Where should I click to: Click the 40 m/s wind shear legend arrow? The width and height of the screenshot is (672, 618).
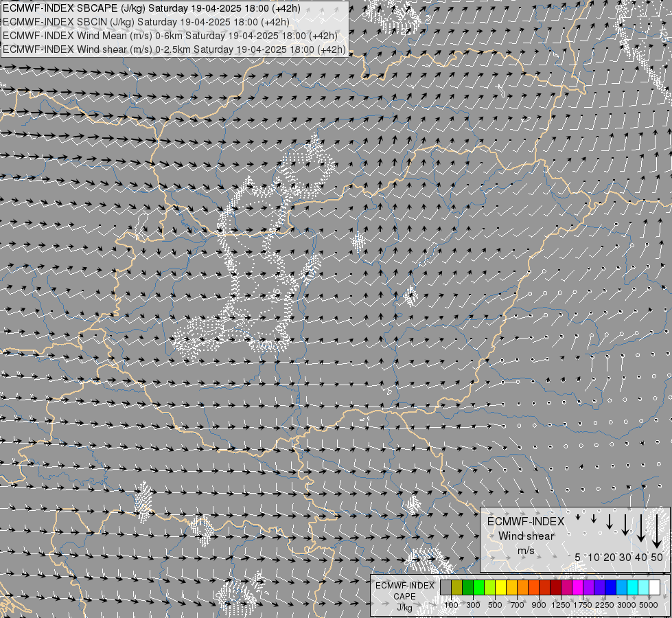tap(641, 528)
